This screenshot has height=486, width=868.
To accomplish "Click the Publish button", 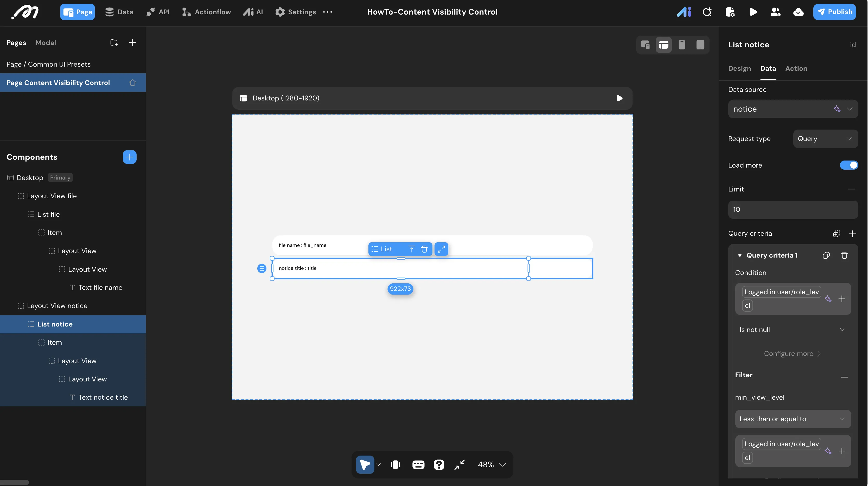I will (834, 12).
